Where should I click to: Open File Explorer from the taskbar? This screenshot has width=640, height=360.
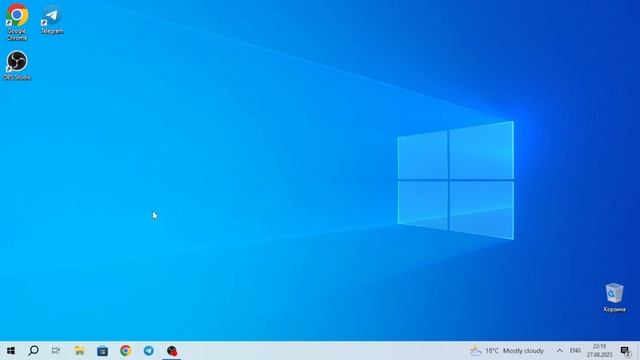[x=79, y=351]
